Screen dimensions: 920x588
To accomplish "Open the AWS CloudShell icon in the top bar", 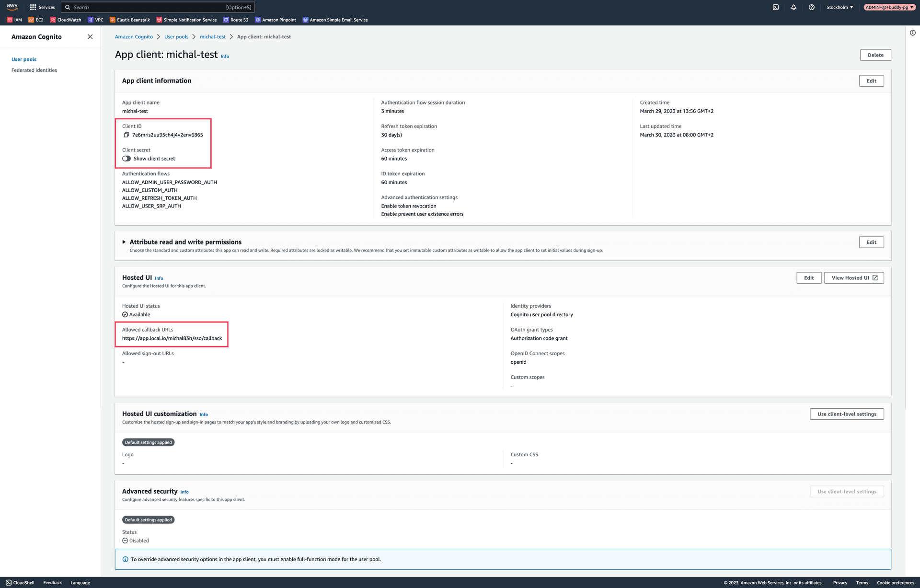I will [x=775, y=7].
